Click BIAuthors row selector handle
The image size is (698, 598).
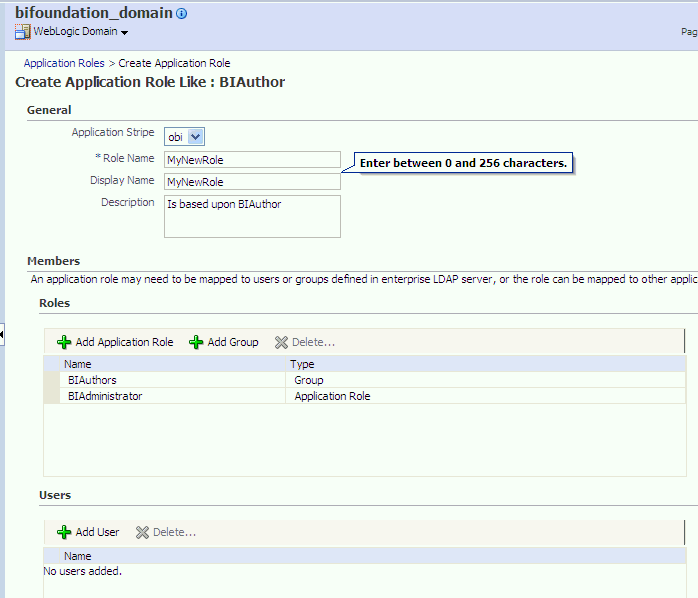52,380
